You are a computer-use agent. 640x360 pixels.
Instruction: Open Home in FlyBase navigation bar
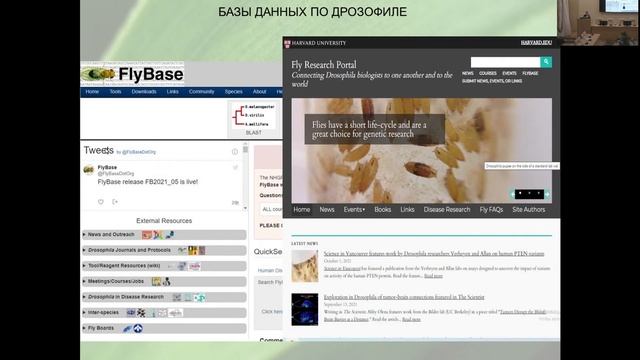pos(92,92)
